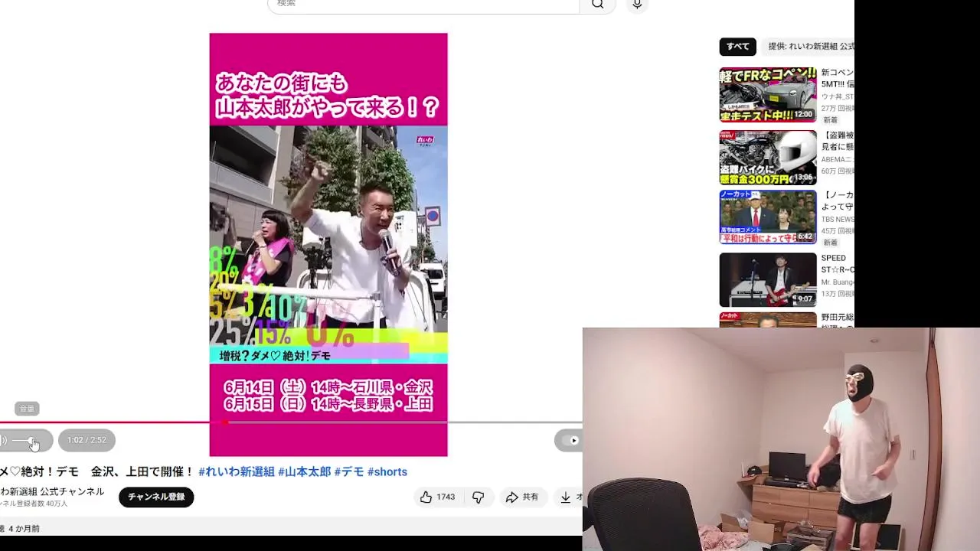Click the search magnifier button
Screen dimensions: 980x551
tap(598, 4)
